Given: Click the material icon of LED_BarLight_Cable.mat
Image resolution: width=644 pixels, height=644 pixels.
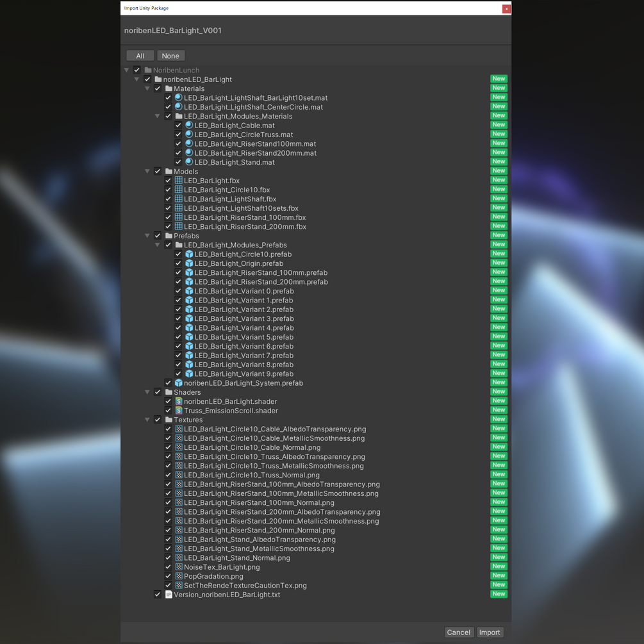Looking at the screenshot, I should click(x=189, y=125).
